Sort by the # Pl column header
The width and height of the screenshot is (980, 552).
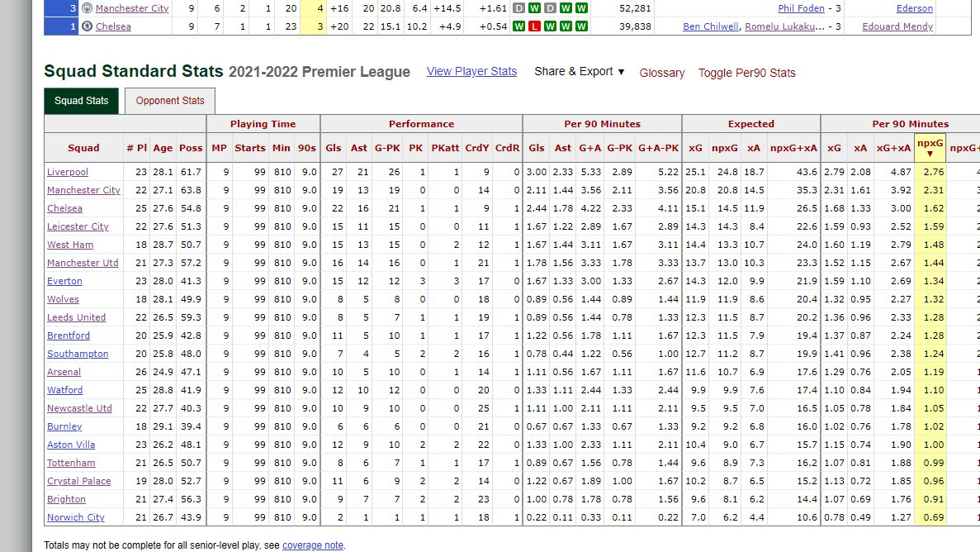(136, 148)
